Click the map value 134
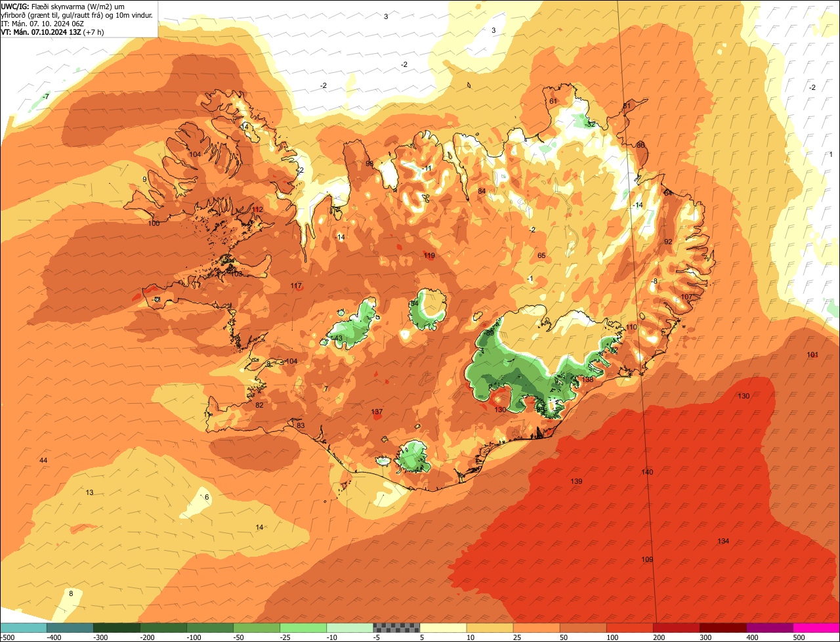Screen dimensions: 840x642 click(x=723, y=541)
